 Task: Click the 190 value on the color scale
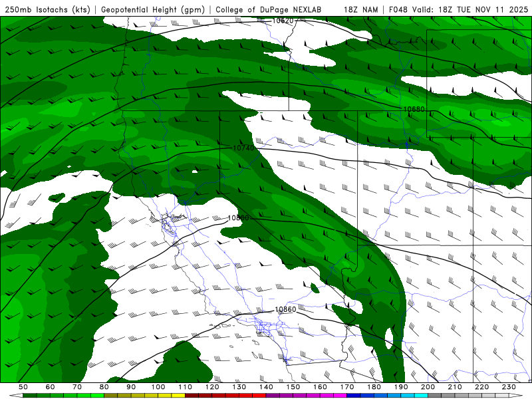coord(401,387)
